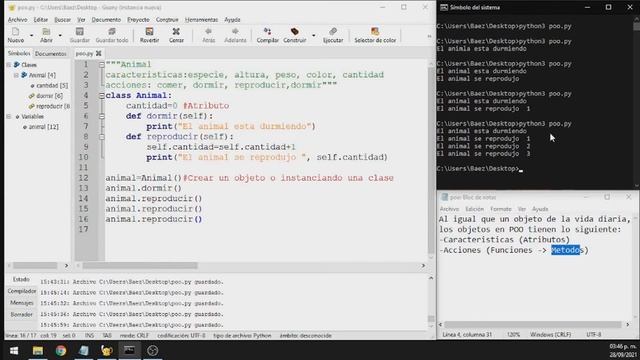640x360 pixels.
Task: Fold the docstring at line 1
Action: [x=102, y=64]
